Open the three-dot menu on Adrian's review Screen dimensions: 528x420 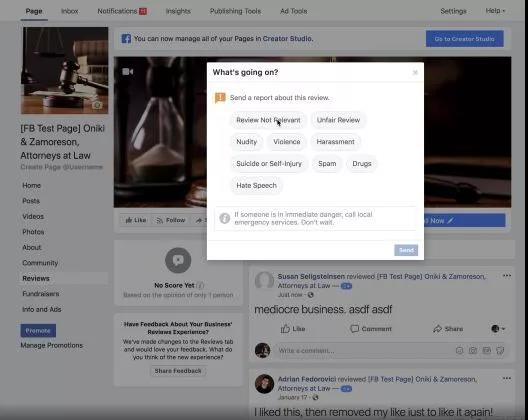506,379
